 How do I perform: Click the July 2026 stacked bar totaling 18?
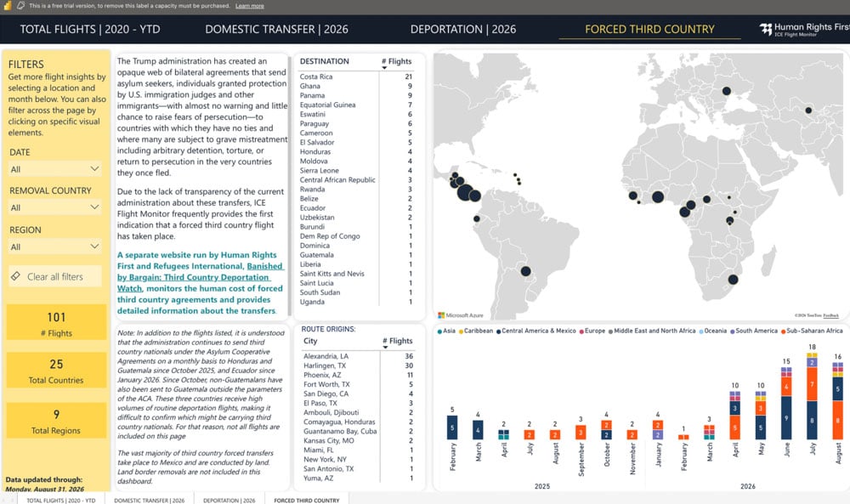[812, 395]
